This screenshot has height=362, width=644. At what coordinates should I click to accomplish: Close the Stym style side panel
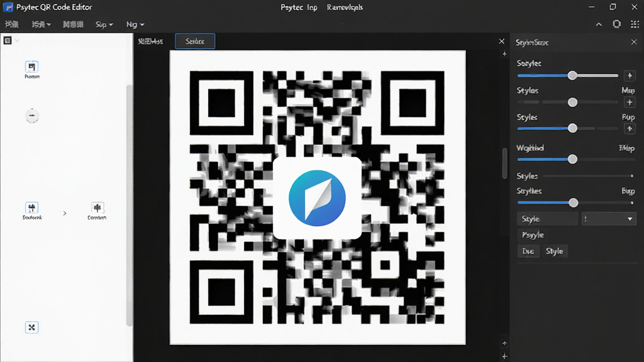point(634,42)
